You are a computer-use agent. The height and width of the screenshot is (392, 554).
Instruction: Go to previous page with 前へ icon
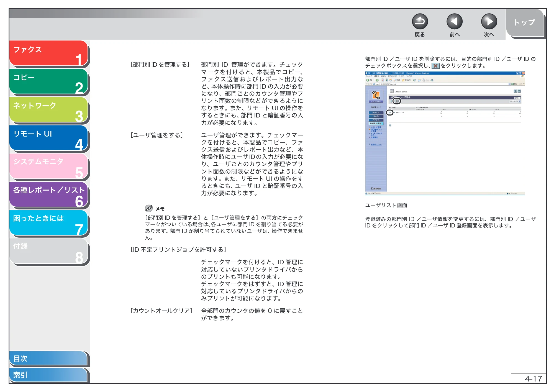(x=454, y=21)
